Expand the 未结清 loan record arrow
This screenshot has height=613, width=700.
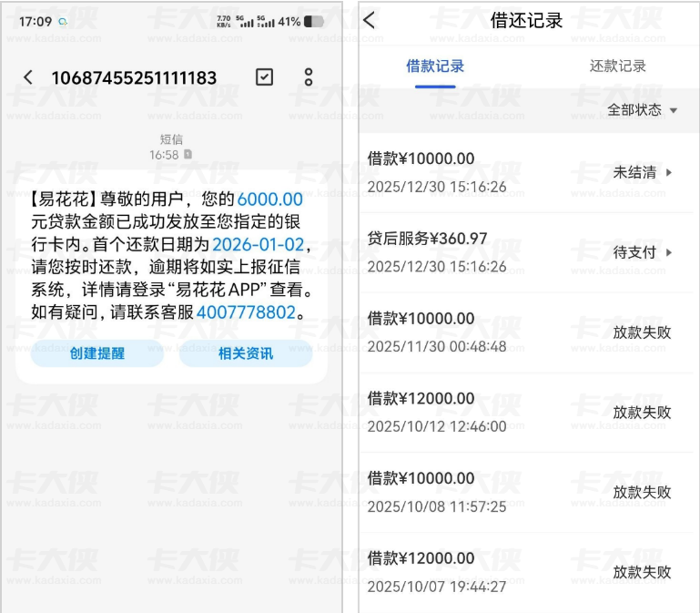click(669, 172)
